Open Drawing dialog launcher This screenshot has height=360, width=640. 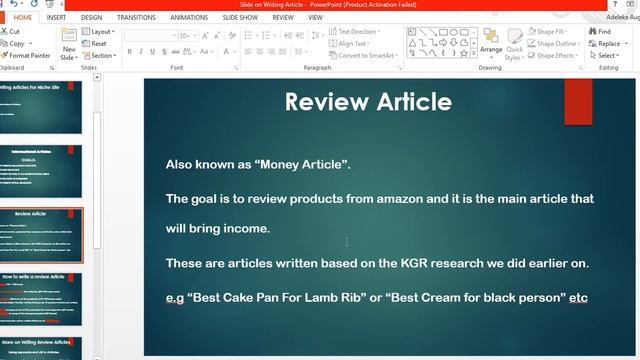(x=580, y=68)
